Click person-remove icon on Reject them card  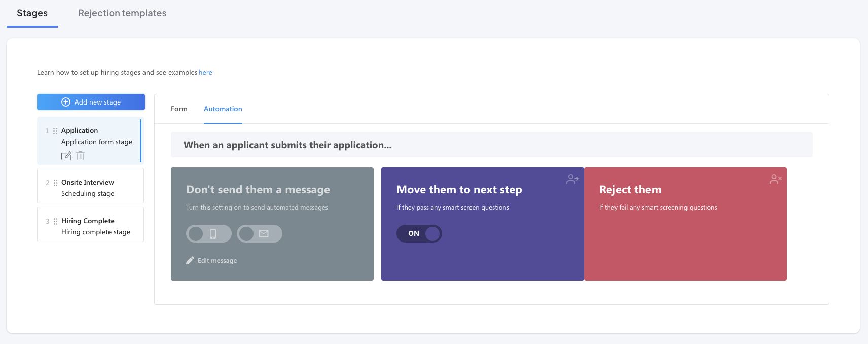coord(775,179)
